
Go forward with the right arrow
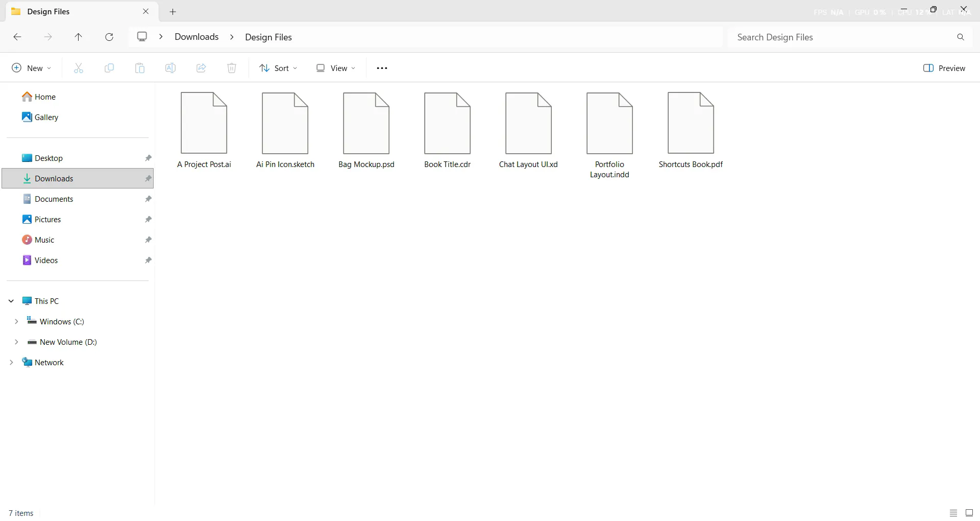coord(47,37)
